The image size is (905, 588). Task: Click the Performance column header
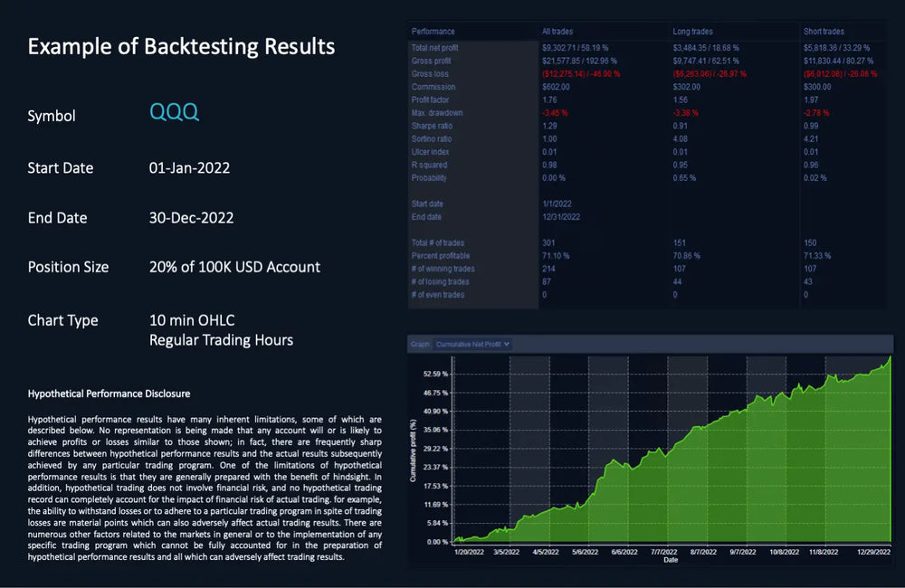433,32
